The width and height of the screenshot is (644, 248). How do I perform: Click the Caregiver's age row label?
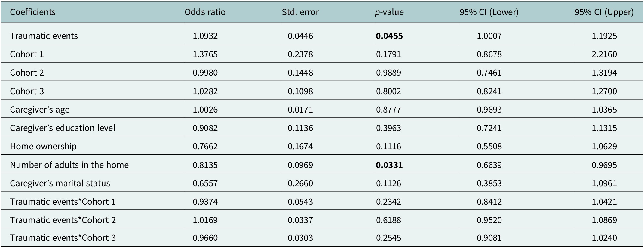click(x=40, y=110)
